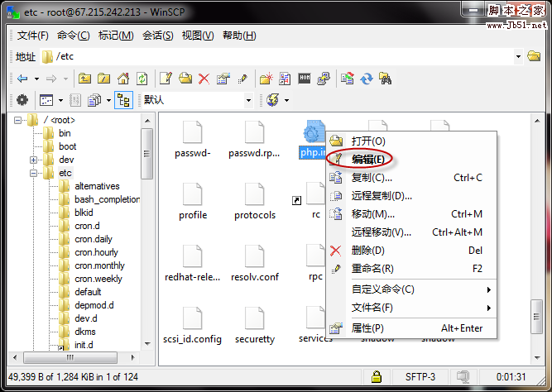The height and width of the screenshot is (392, 552).
Task: Choose 删除(D) in context menu
Action: [x=411, y=251]
